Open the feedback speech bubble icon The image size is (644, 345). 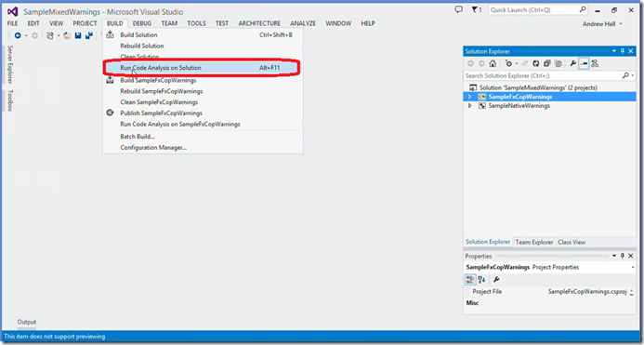tap(459, 9)
